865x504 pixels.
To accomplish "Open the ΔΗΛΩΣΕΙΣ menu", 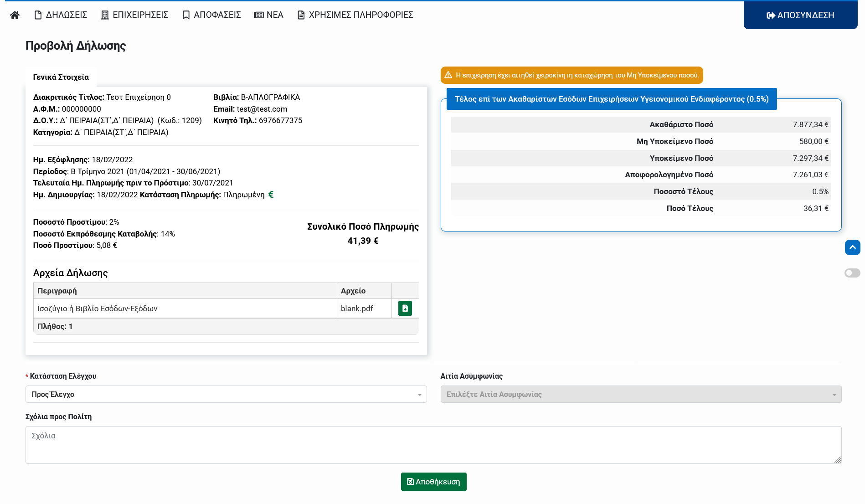I will (x=61, y=15).
